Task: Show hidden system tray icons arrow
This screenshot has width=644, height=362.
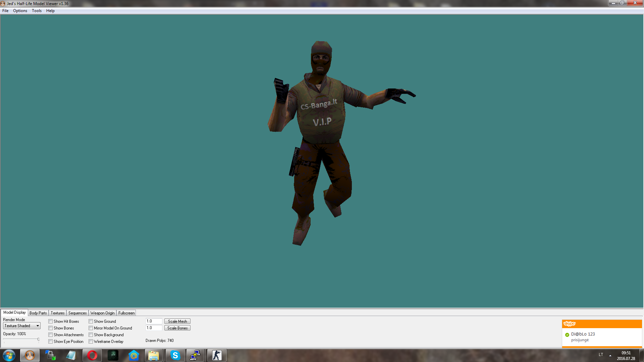Action: tap(610, 355)
